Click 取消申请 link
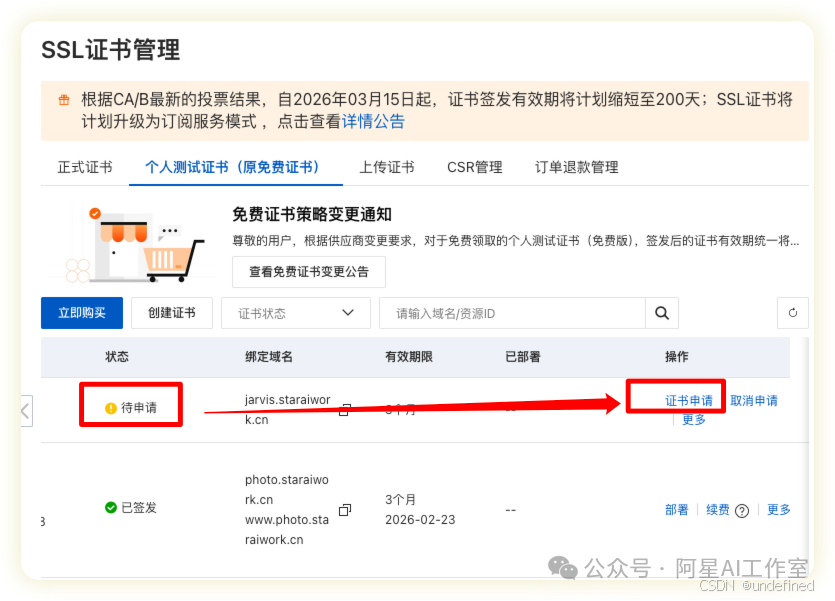 pos(754,401)
